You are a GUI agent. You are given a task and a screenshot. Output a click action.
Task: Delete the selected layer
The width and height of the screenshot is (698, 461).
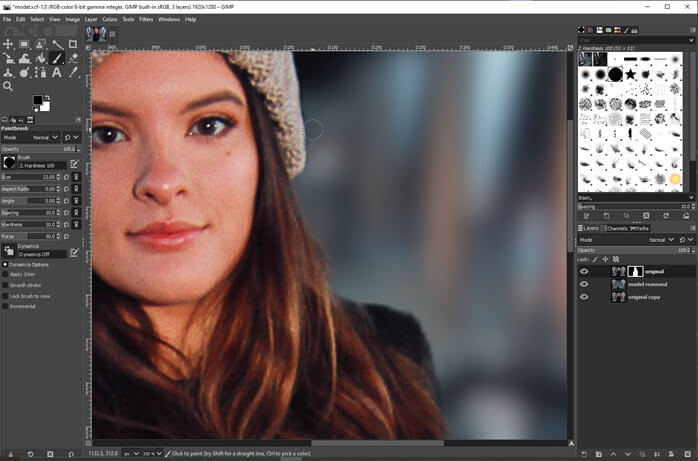pyautogui.click(x=687, y=454)
